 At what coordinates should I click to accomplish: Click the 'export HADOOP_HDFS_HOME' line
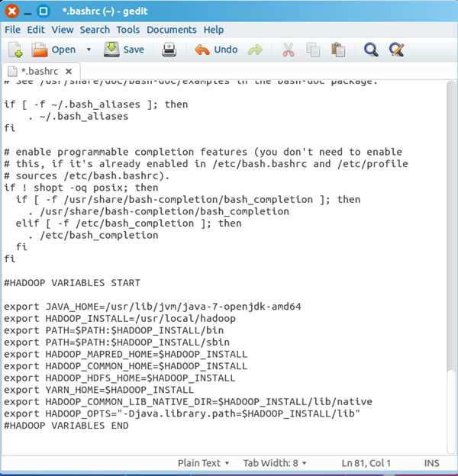[120, 378]
